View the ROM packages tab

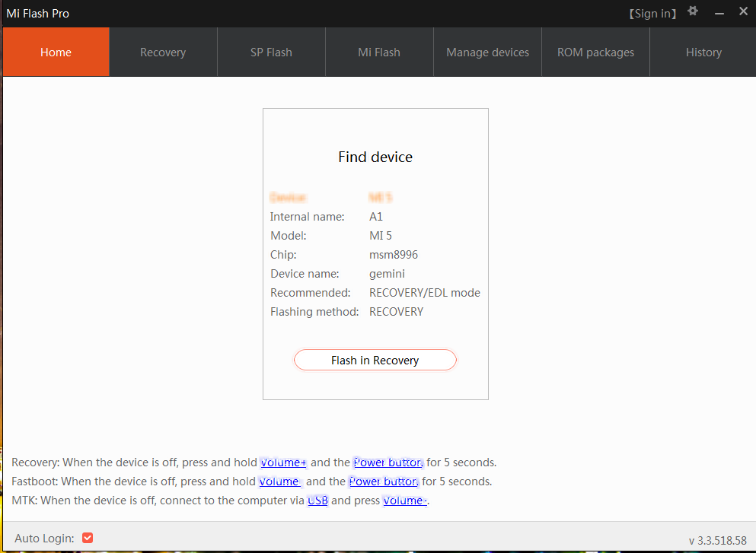(596, 52)
